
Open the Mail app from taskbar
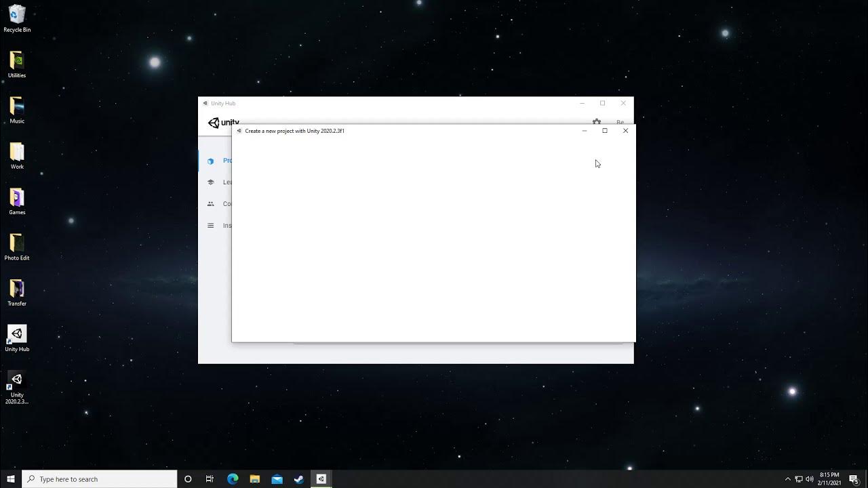coord(277,479)
